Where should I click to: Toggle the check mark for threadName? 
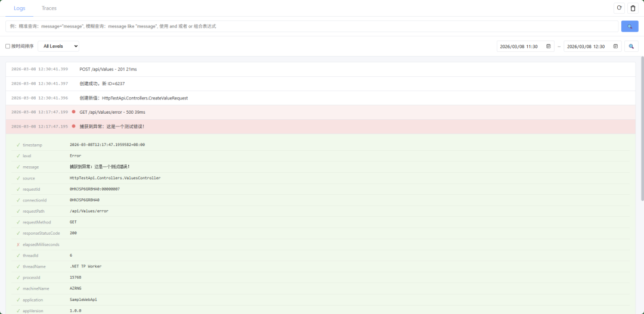[x=18, y=266]
